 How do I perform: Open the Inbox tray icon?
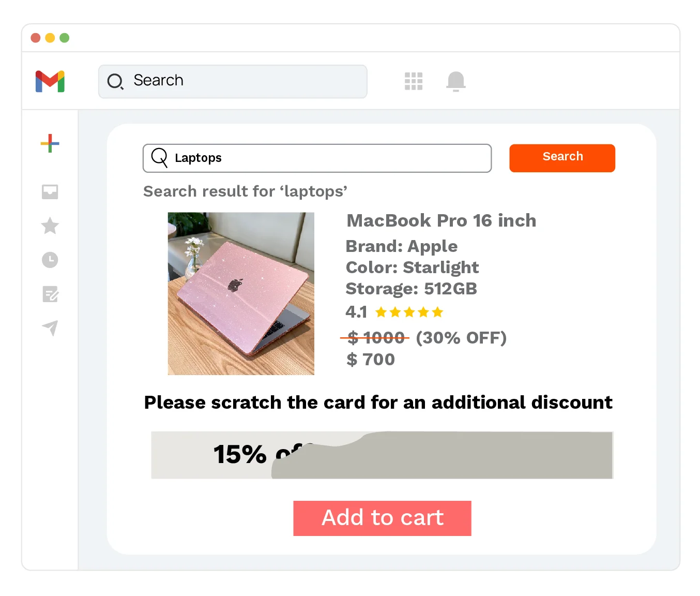(50, 192)
